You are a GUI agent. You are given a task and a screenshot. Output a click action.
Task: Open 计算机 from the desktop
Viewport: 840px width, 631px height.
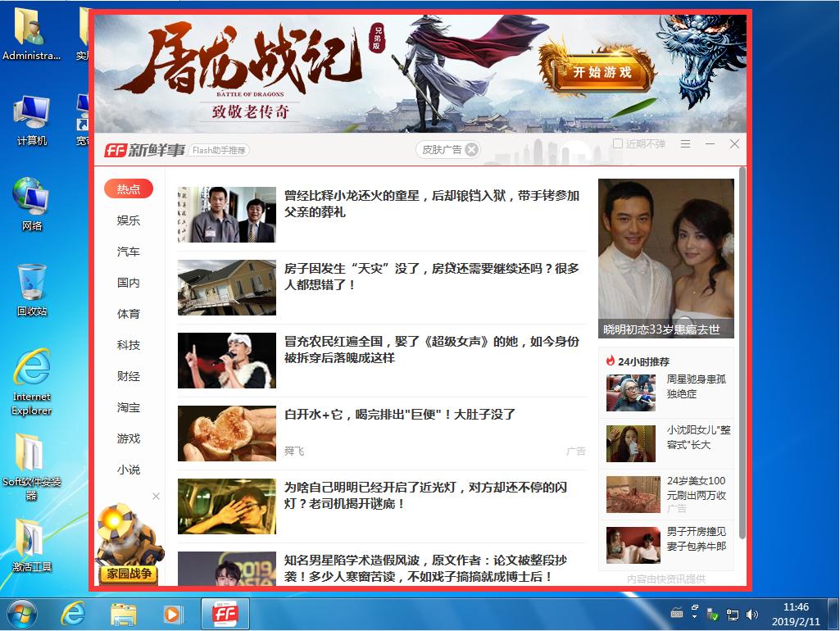[30, 111]
